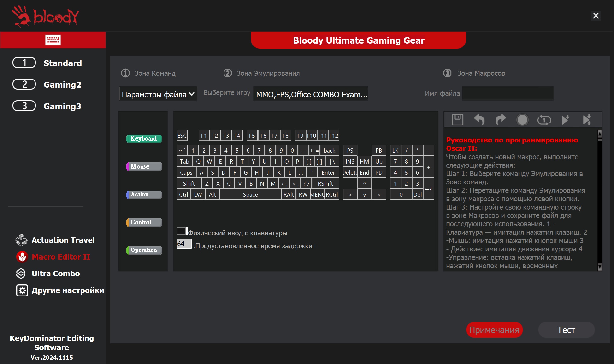Click the loop-once repeat icon

click(x=544, y=120)
